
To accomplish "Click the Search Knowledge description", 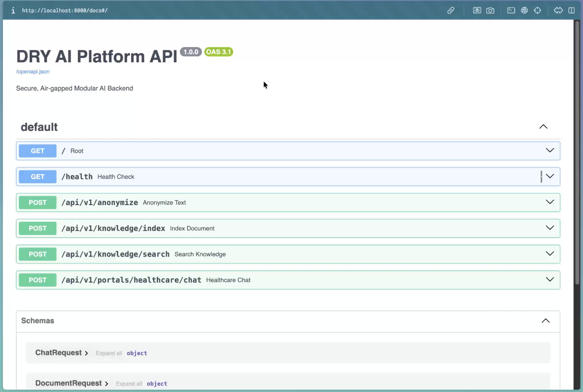I will pyautogui.click(x=200, y=254).
